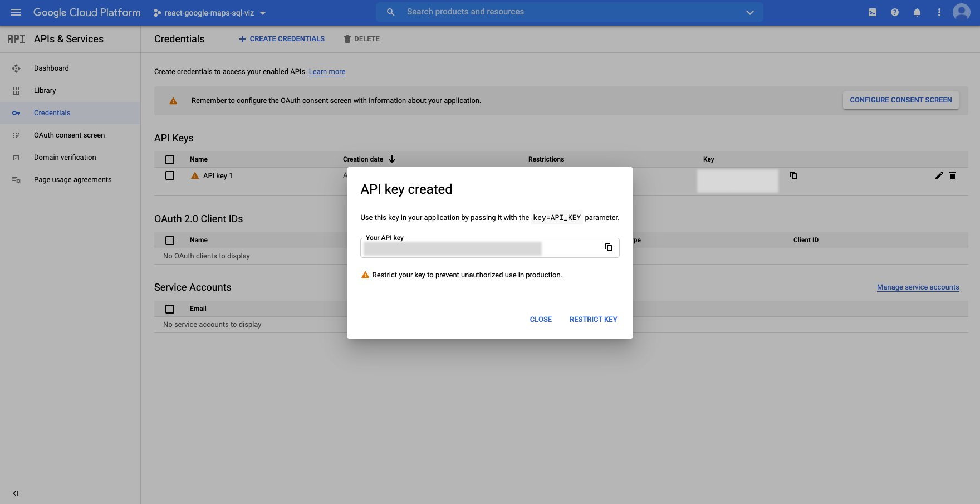Image resolution: width=980 pixels, height=504 pixels.
Task: Follow the Manage service accounts link
Action: point(918,287)
